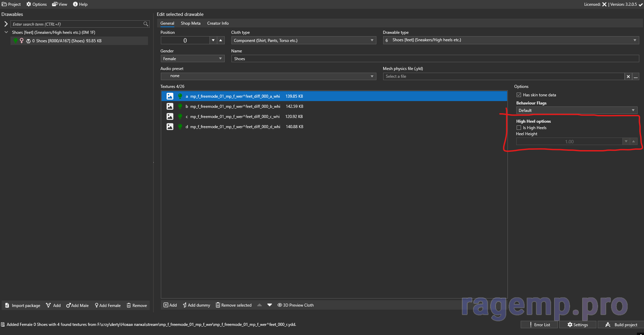The width and height of the screenshot is (644, 335).
Task: Clear the mesh physics file with X
Action: 628,77
